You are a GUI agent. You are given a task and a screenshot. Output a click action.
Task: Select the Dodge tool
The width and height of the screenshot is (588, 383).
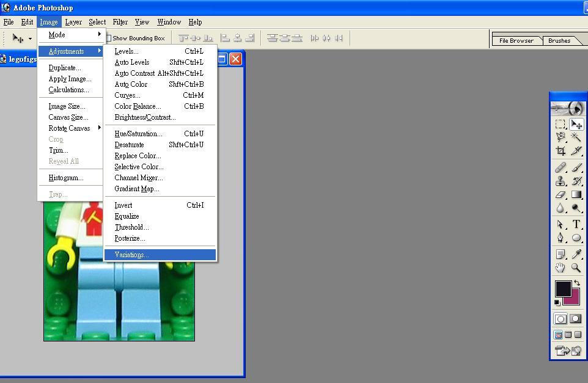[x=576, y=208]
